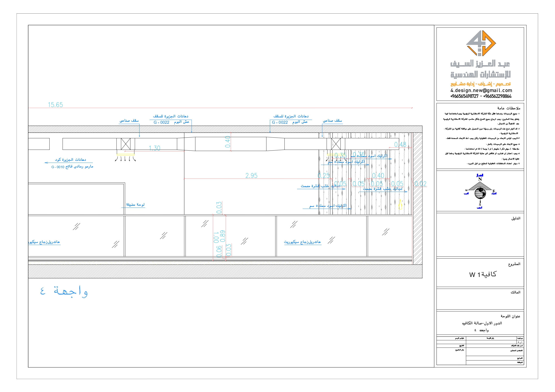Select the 1.00 vertical dimension text
Screen dimensions: 555x392
216,237
